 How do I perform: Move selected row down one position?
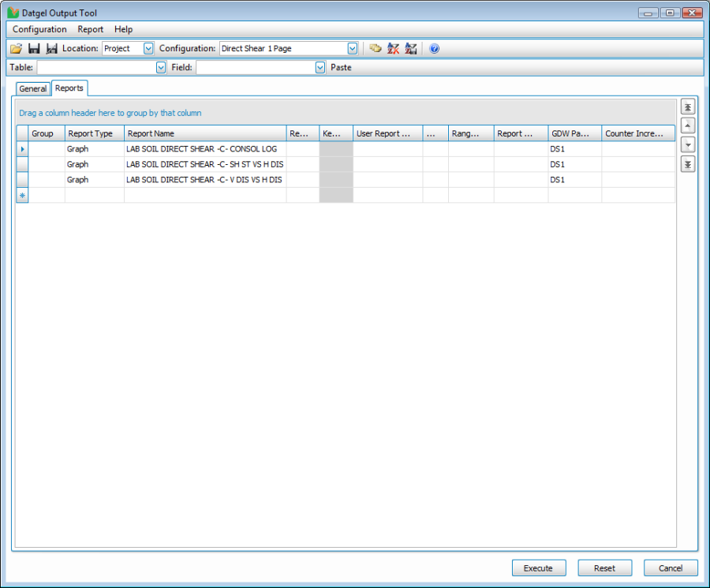click(x=688, y=145)
